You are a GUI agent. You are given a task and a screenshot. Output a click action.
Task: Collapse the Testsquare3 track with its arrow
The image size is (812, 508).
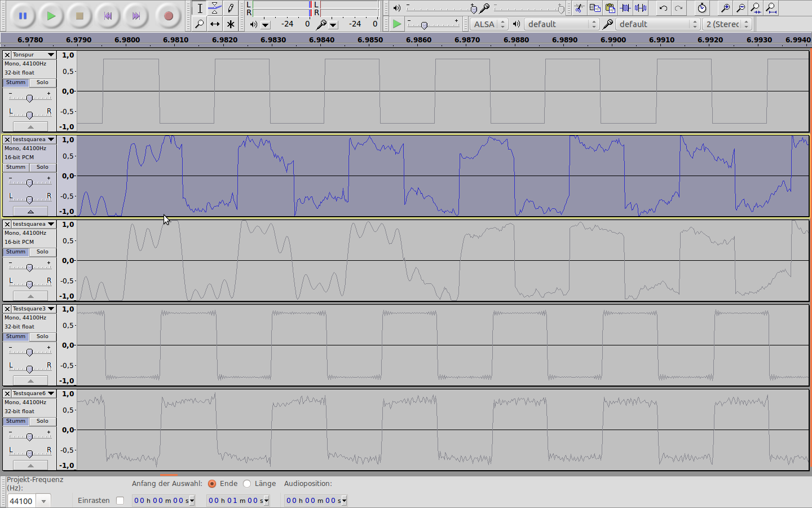pos(30,381)
